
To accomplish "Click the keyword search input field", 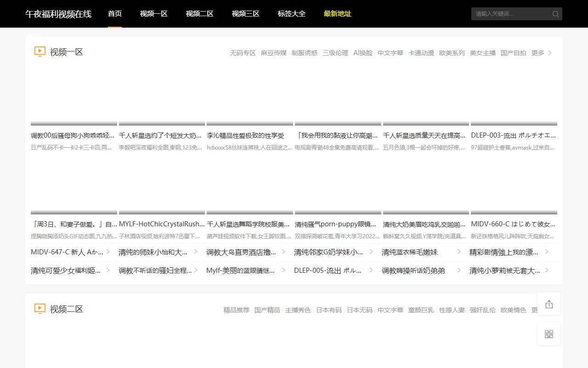I will (510, 14).
